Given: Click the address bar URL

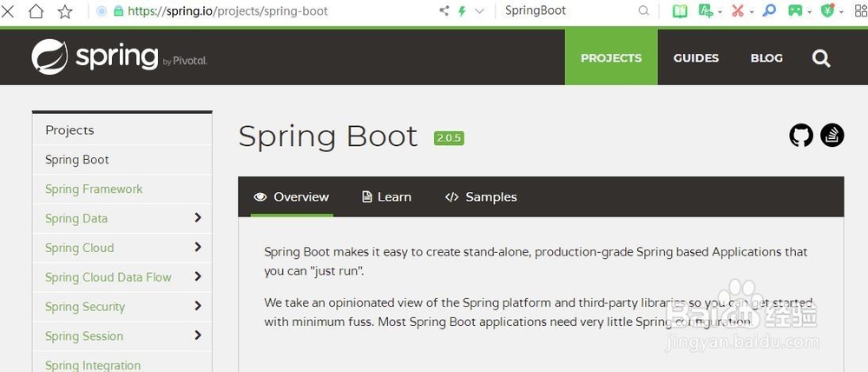Looking at the screenshot, I should (x=228, y=11).
